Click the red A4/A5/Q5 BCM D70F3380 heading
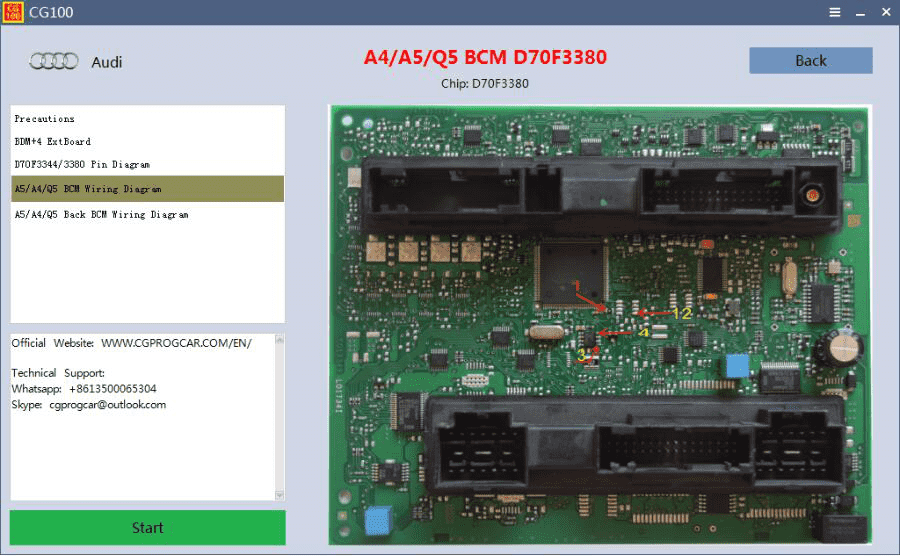 pos(485,57)
